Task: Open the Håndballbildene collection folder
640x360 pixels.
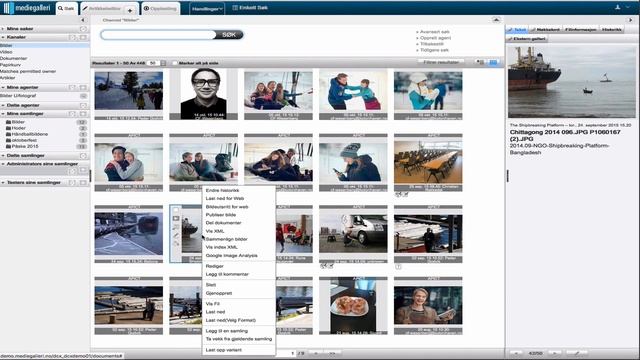Action: (29, 134)
